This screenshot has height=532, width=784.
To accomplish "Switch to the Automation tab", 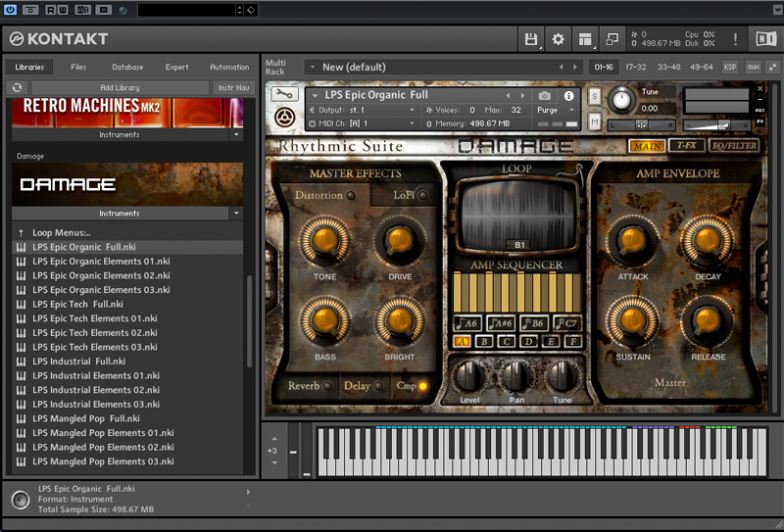I will click(x=229, y=67).
